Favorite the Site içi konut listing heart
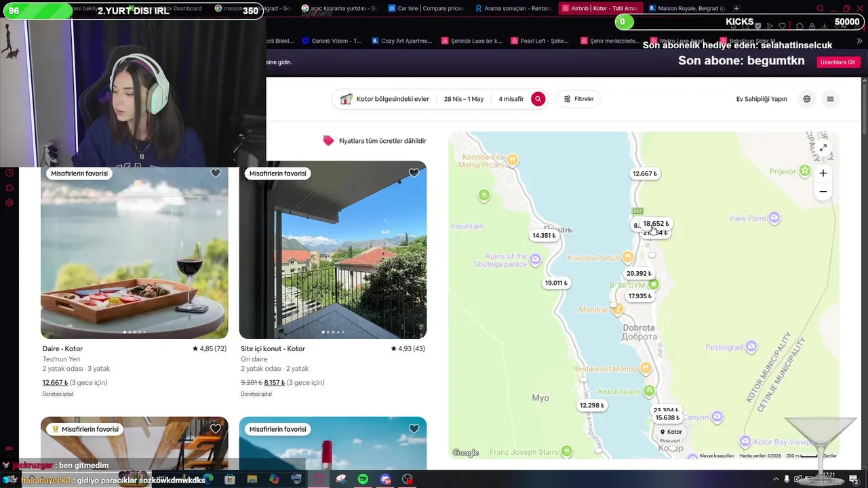Screen dimensions: 868x488 (414, 173)
